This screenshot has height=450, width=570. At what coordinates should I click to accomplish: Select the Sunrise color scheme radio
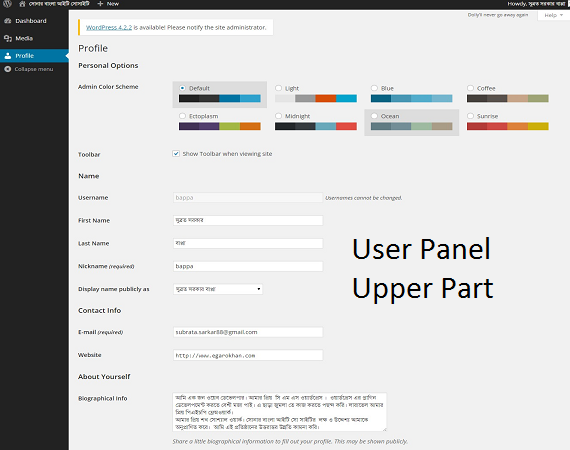(x=470, y=116)
